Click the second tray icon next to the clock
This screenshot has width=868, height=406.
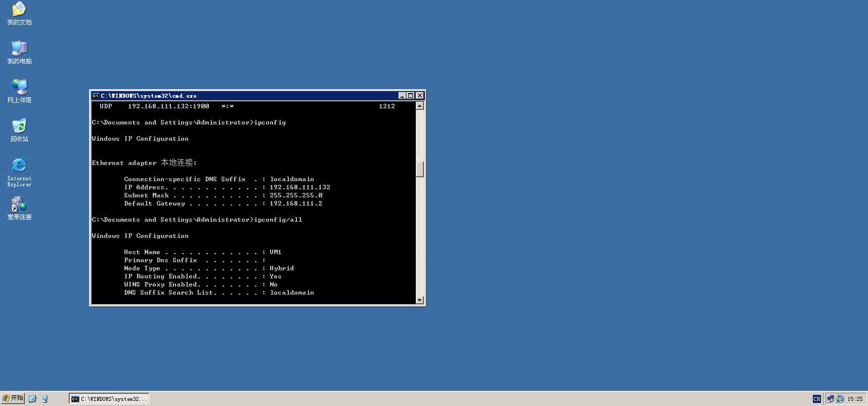click(840, 399)
